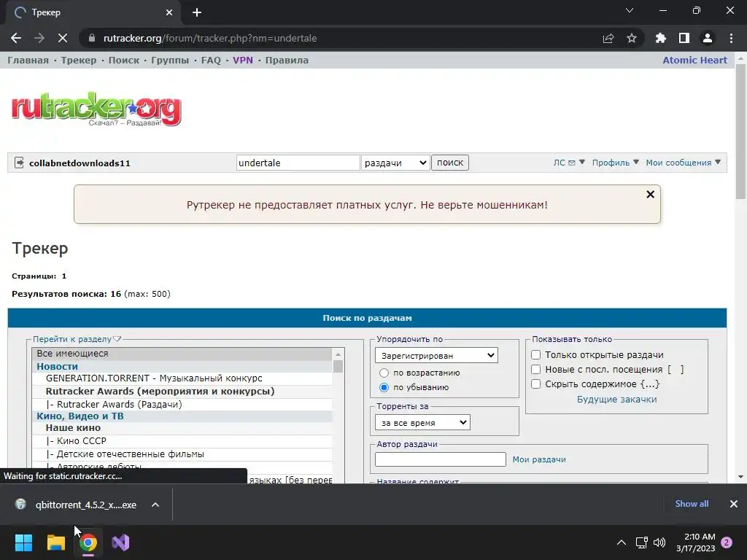Viewport: 747px width, 560px height.
Task: Open the Мои раздачи link
Action: pyautogui.click(x=539, y=459)
